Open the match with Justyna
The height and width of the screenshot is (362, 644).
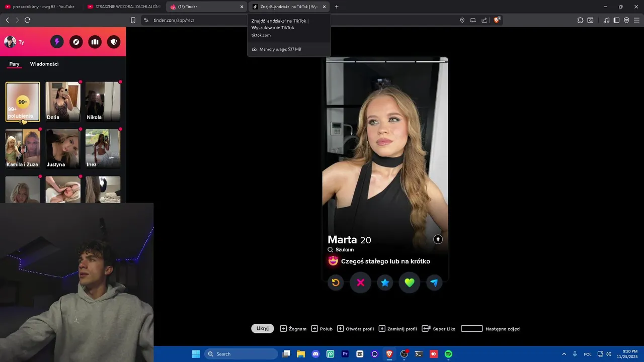point(63,149)
